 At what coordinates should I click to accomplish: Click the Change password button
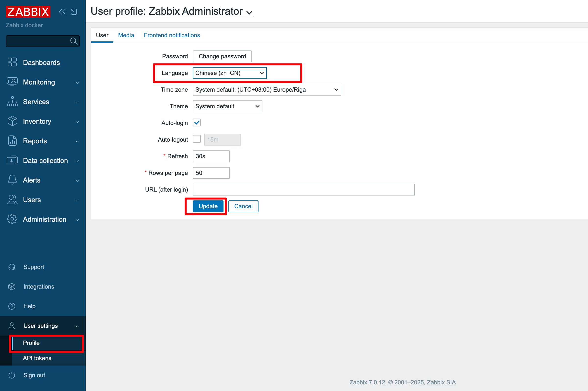pyautogui.click(x=222, y=56)
